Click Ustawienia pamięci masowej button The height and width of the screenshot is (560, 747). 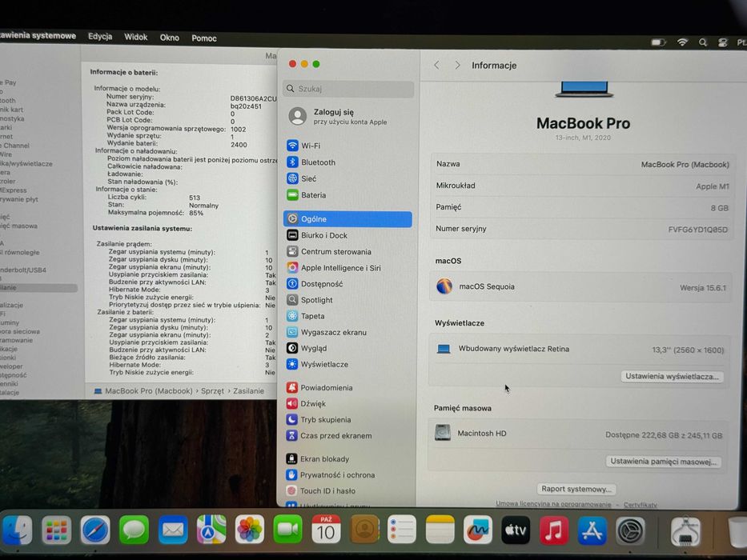coord(663,462)
